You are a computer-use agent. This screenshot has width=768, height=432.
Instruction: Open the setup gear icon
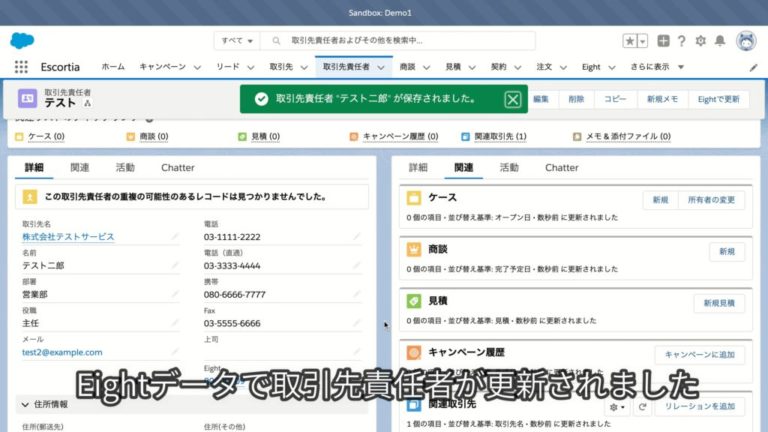pos(700,41)
